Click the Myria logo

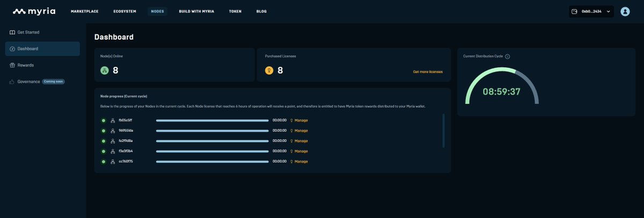point(33,11)
